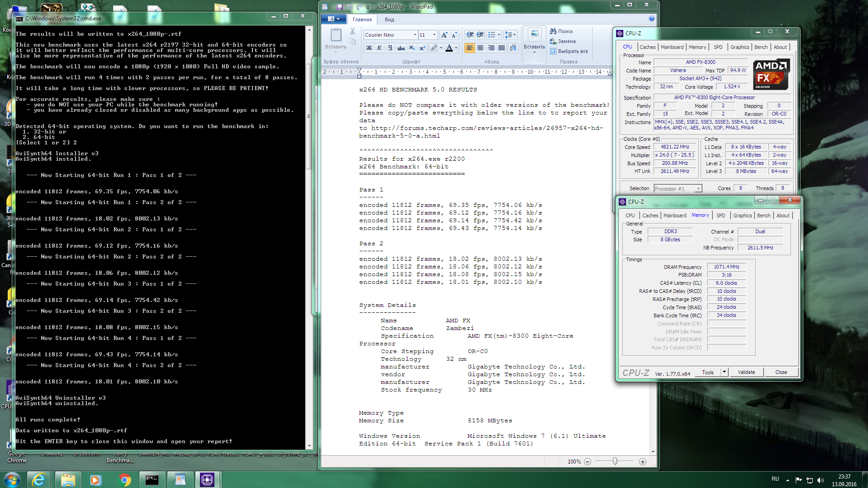The width and height of the screenshot is (868, 488).
Task: Open WordPad help question mark
Action: point(651,19)
